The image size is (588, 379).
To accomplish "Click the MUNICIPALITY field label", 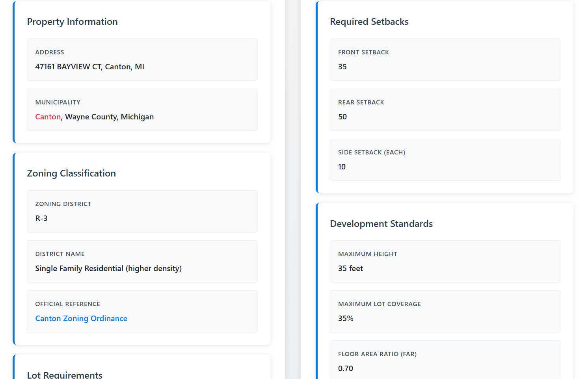I will pyautogui.click(x=58, y=102).
